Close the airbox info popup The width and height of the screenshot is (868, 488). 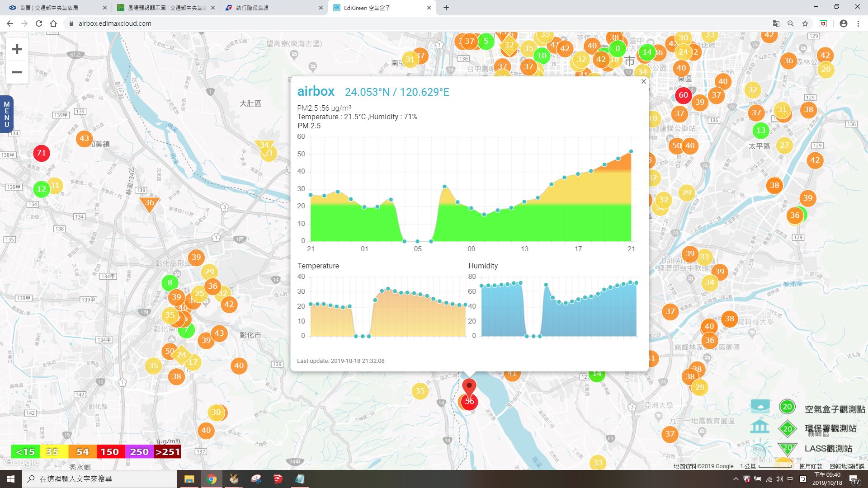[644, 81]
